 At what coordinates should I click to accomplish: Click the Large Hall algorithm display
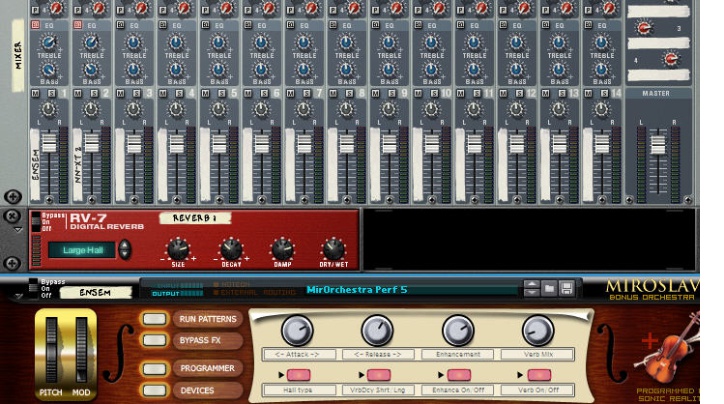[x=82, y=250]
